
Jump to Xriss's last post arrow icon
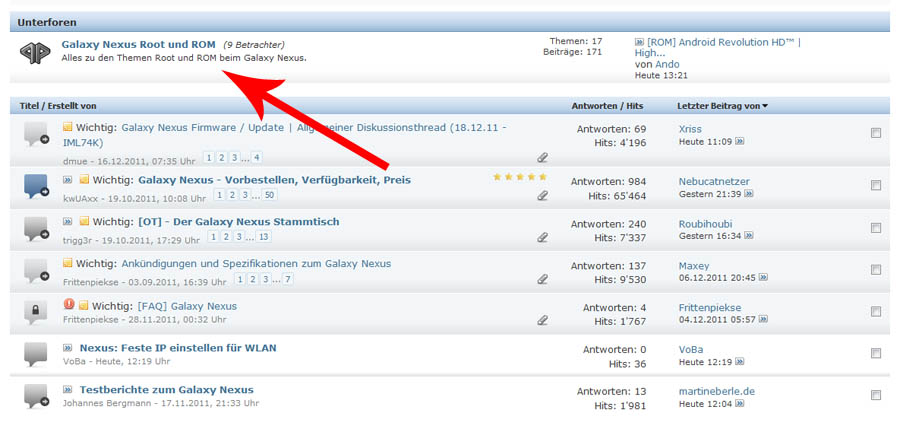click(x=739, y=141)
